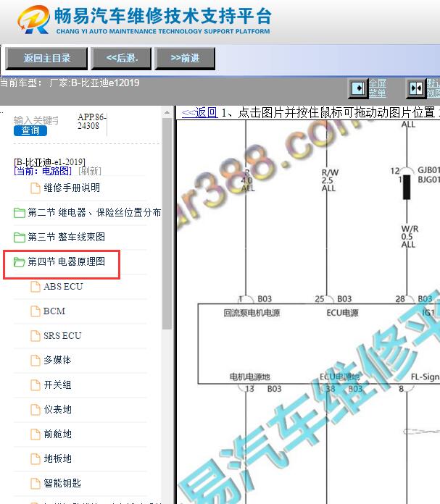Click the document icon beside 开关组
This screenshot has height=504, width=440.
click(x=36, y=385)
